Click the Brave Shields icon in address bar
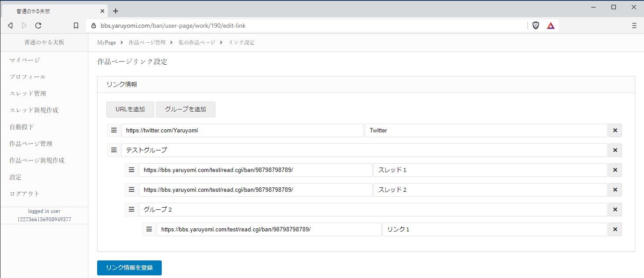644x278 pixels. [535, 25]
